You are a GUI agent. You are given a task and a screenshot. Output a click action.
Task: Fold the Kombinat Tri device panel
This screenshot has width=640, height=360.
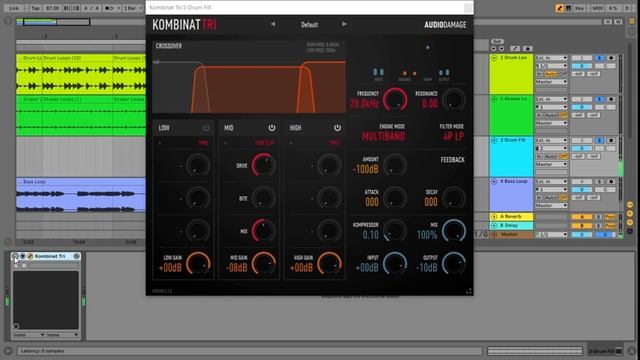23,256
